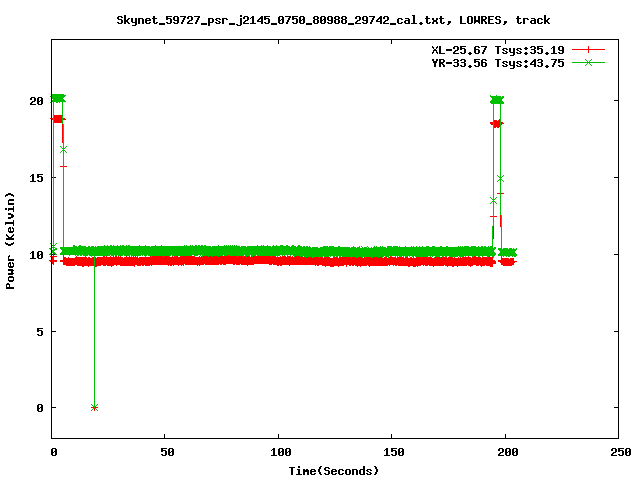
Task: Click the green marker near 17 Kelvin
Action: [x=63, y=150]
